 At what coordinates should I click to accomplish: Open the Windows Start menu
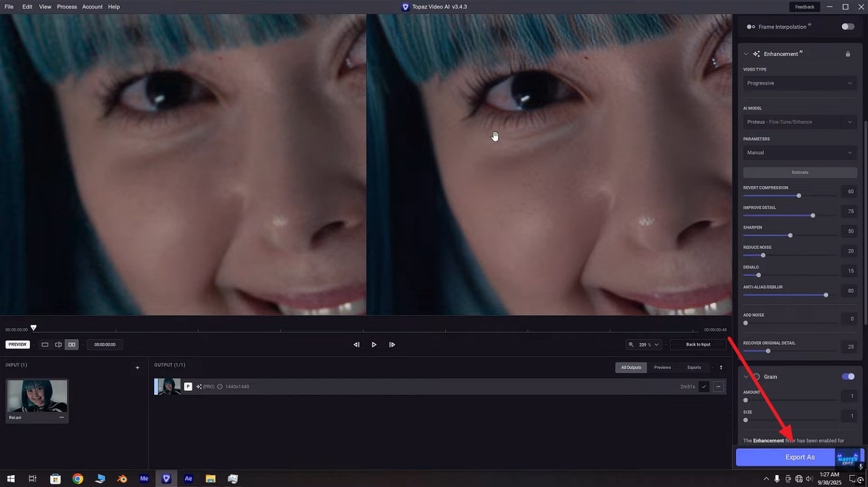[11, 478]
